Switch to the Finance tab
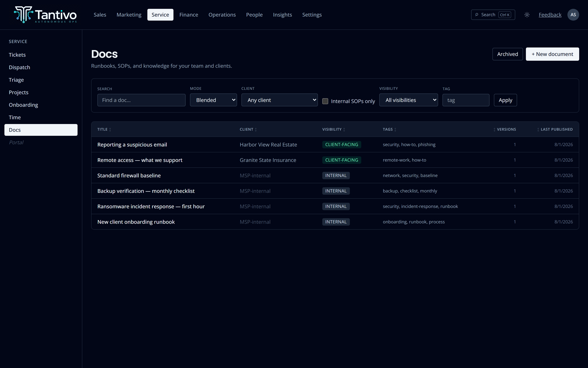This screenshot has width=588, height=368. click(189, 15)
